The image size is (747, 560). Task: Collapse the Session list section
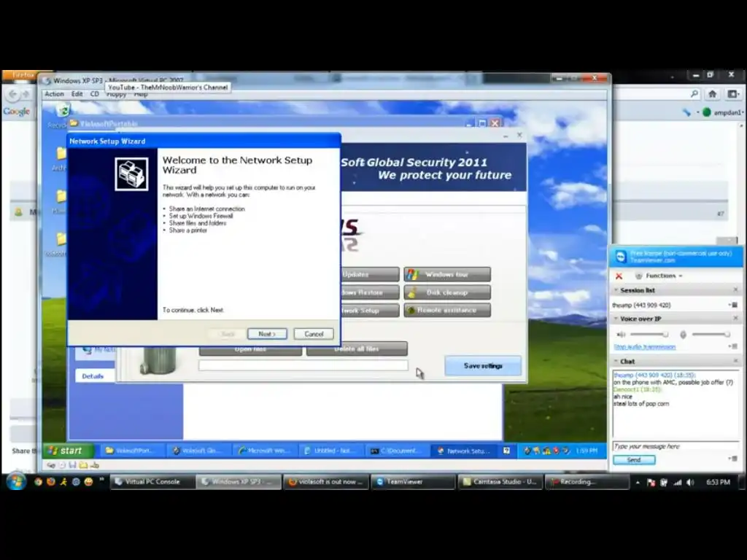(x=616, y=290)
